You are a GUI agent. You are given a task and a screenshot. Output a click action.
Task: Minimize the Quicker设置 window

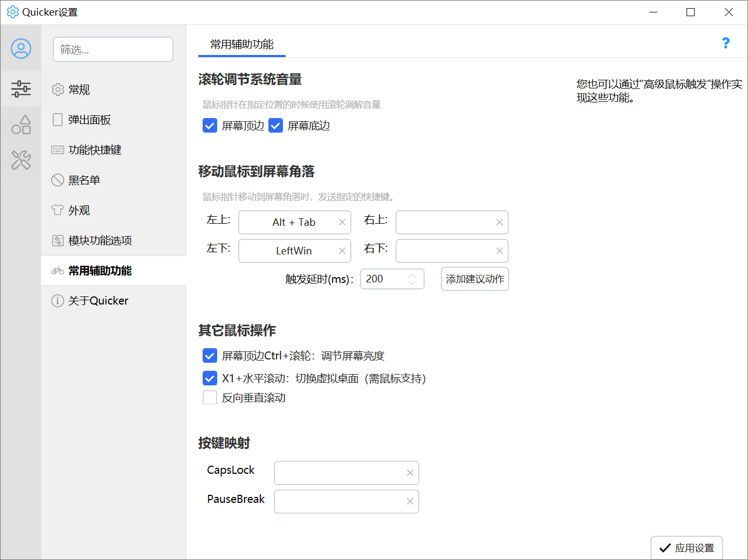(654, 12)
